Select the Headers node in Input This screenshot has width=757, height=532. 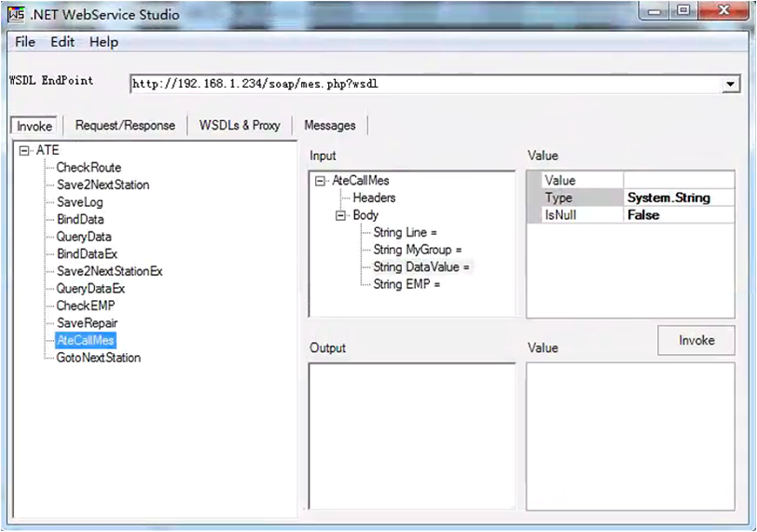click(x=374, y=198)
